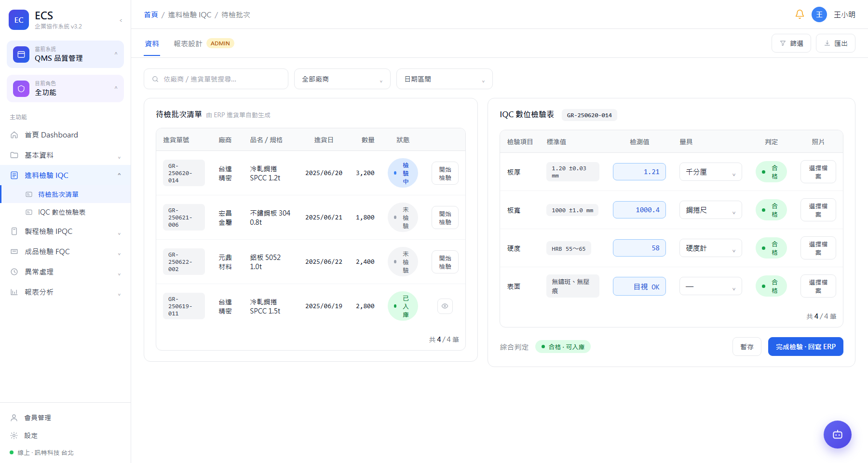Switch to 資料 tab
Screen dimensions: 868x463
point(152,43)
